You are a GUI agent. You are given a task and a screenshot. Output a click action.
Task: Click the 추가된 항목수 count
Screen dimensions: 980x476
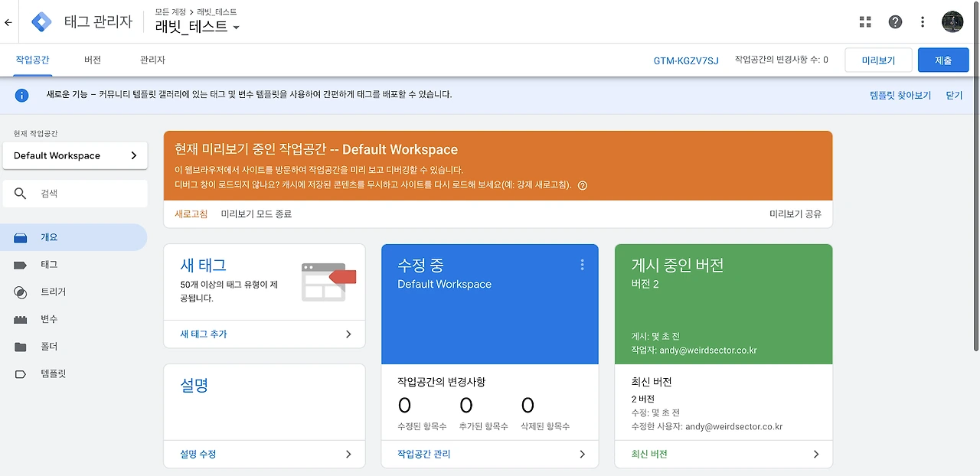pos(465,405)
